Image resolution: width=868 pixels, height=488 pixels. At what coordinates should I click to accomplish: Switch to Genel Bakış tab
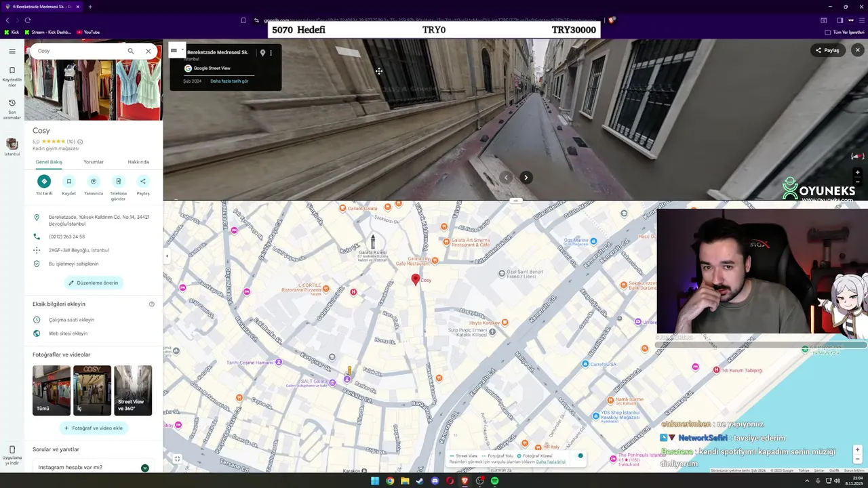point(49,162)
